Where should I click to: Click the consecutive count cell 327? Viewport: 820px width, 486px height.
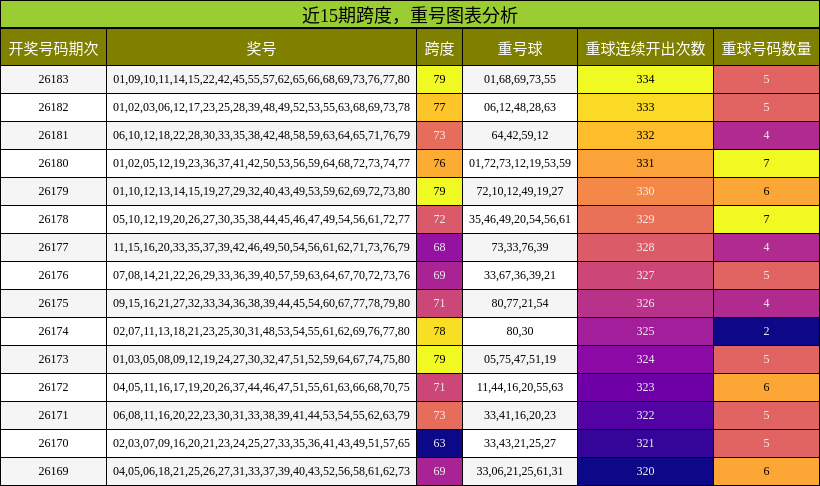645,275
